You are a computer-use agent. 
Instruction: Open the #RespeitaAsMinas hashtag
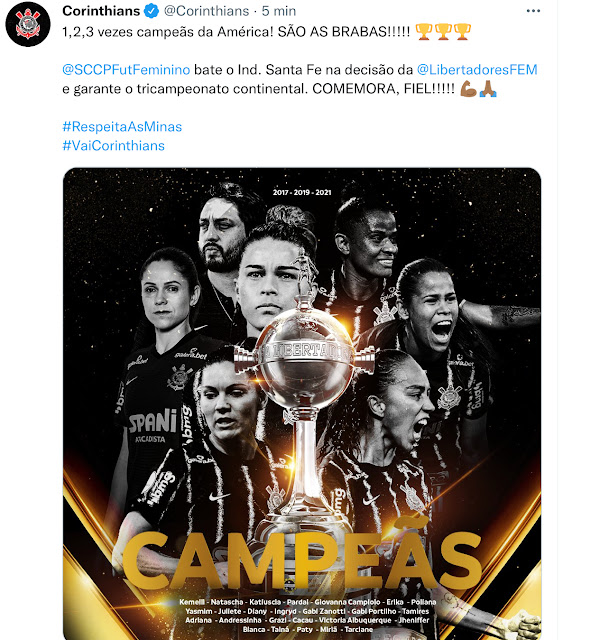coord(122,127)
